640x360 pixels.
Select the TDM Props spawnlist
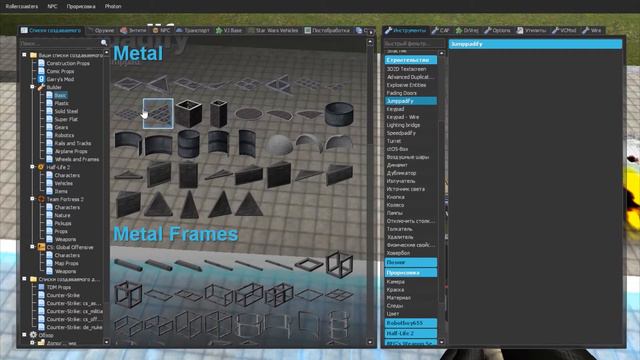(x=58, y=287)
